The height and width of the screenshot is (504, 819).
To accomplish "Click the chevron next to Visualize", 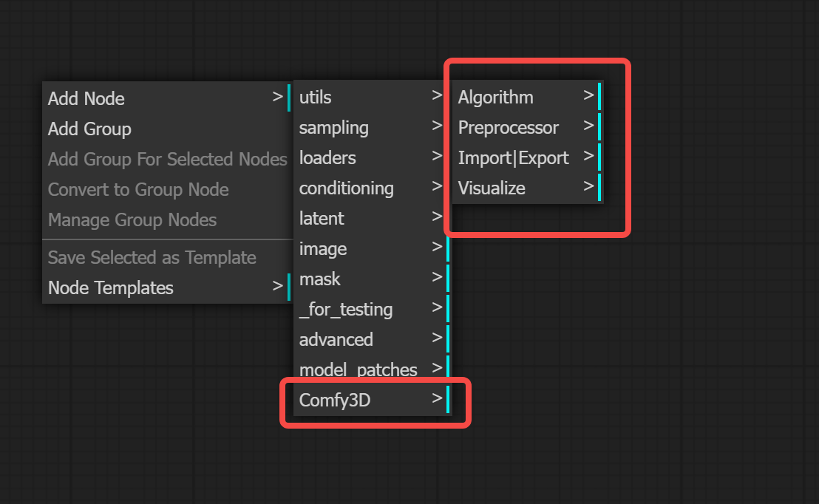I will [588, 186].
